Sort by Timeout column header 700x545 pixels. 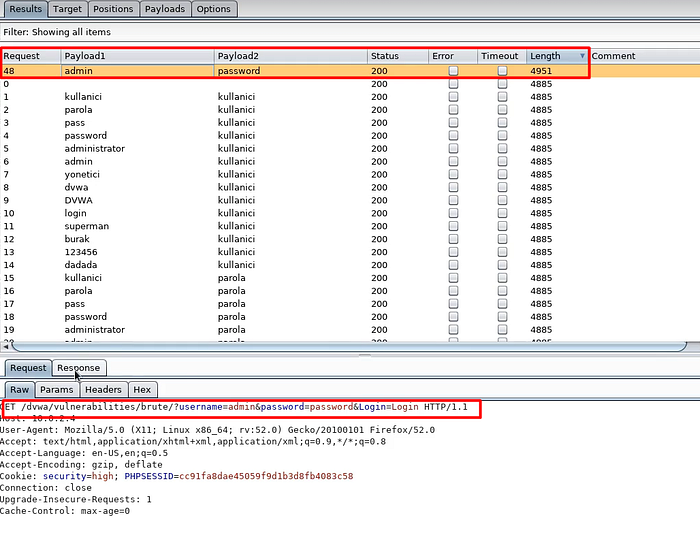(x=502, y=56)
